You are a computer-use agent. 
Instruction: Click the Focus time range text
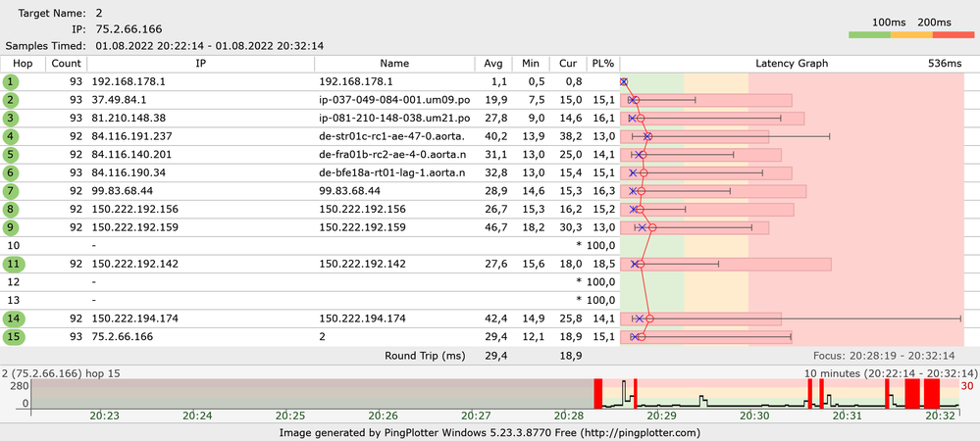[884, 356]
